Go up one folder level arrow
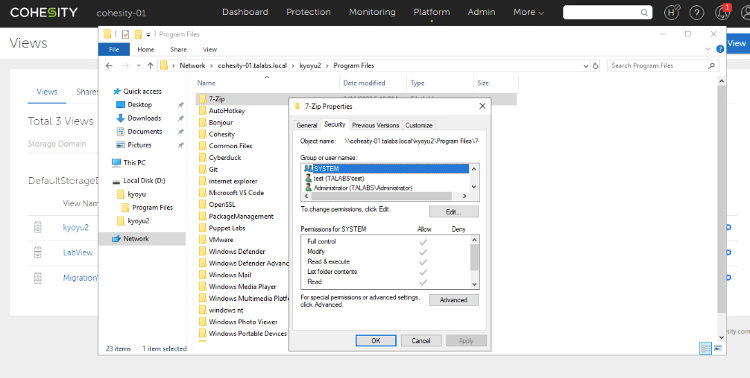Viewport: 750px width, 378px height. (x=150, y=66)
